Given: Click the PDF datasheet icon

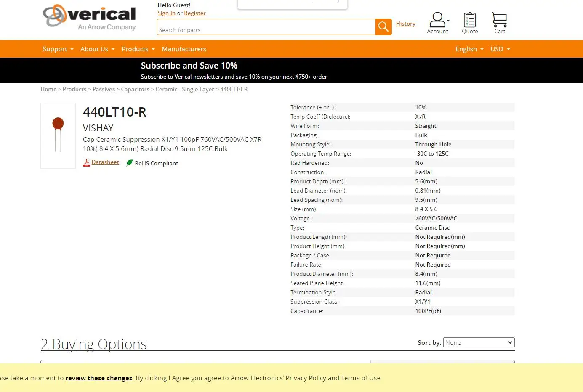Looking at the screenshot, I should click(x=86, y=162).
